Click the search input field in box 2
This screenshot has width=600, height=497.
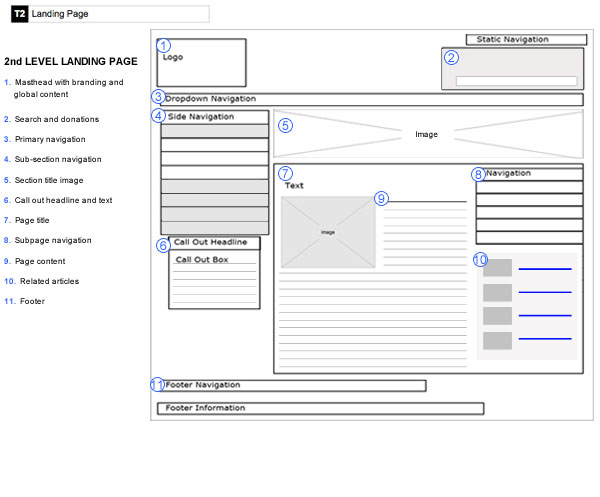tap(516, 81)
